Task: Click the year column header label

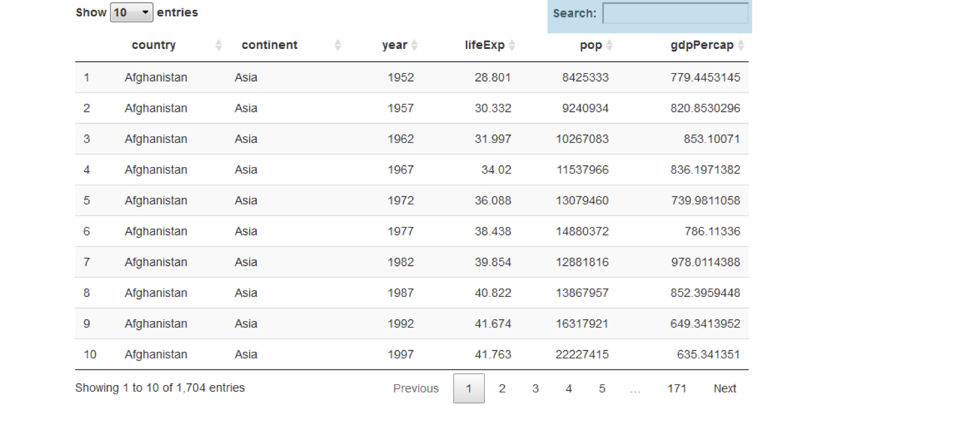Action: [x=395, y=45]
